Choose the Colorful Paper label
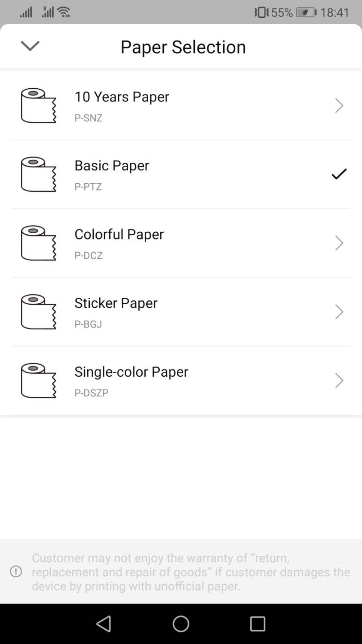Screen dimensions: 362x644 click(119, 234)
